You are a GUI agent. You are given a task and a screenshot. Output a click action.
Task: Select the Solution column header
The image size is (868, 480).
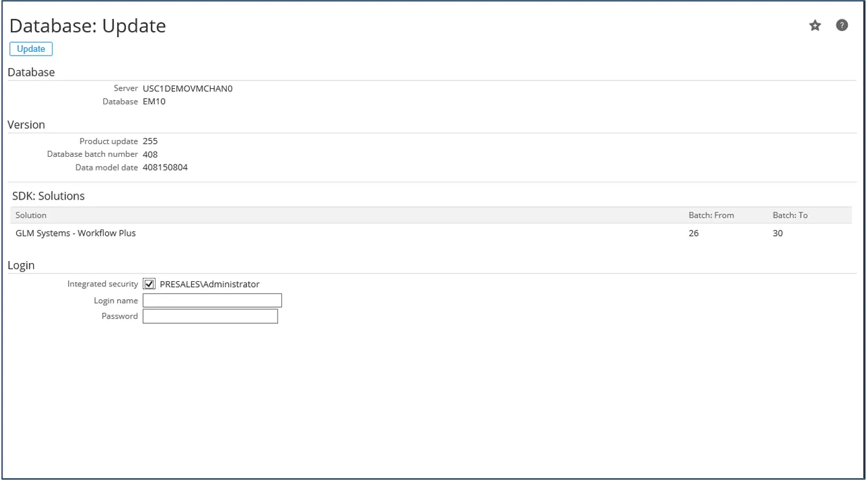pos(31,215)
